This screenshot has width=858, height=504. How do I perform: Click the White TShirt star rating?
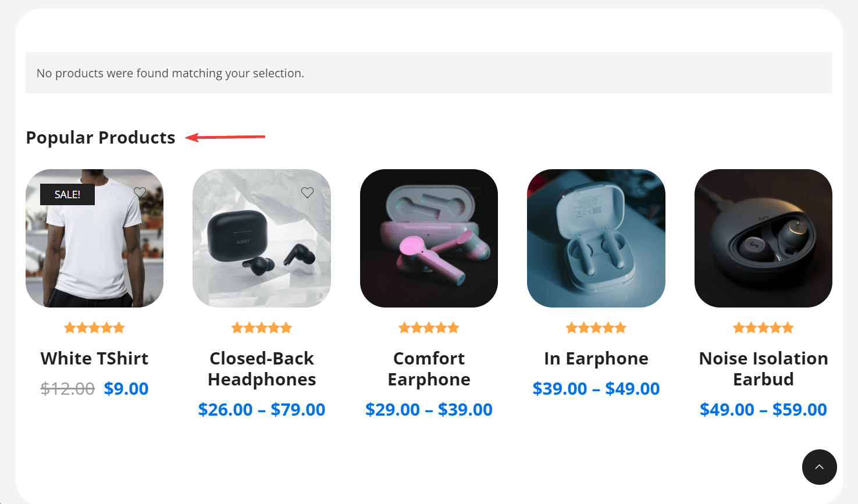95,328
